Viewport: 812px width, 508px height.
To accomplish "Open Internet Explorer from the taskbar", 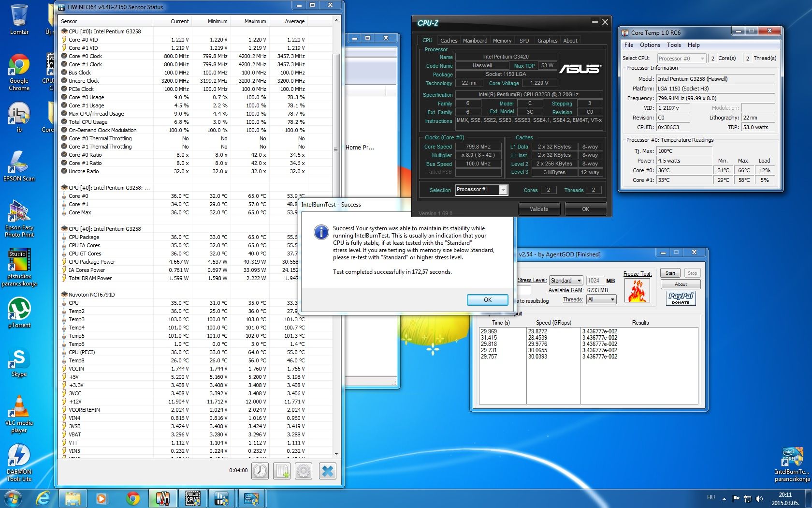I will (x=43, y=498).
